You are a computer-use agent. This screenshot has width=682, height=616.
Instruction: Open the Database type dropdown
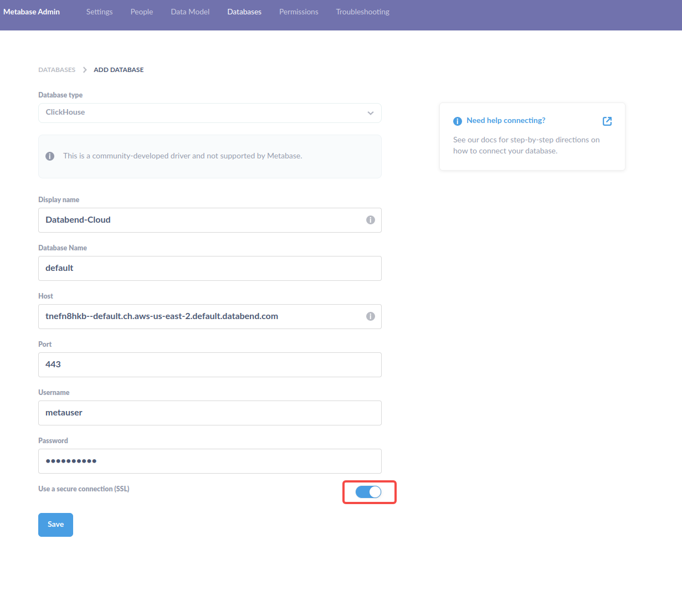pyautogui.click(x=209, y=113)
